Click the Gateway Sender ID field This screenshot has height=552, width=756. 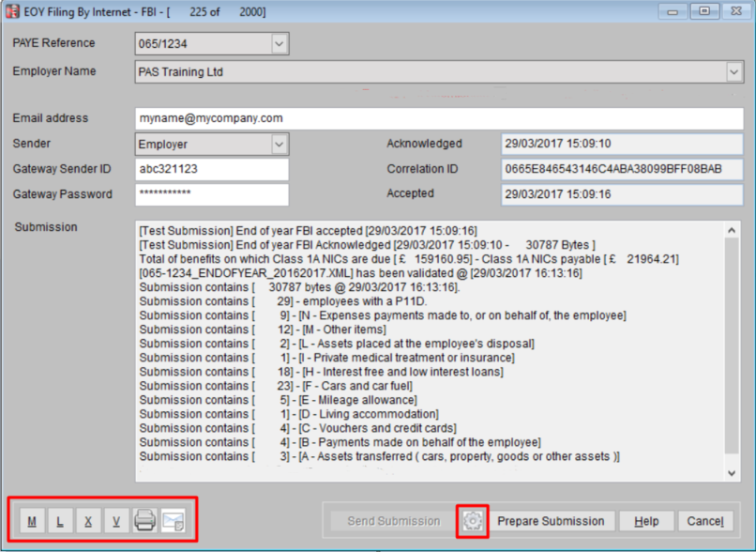pyautogui.click(x=212, y=169)
